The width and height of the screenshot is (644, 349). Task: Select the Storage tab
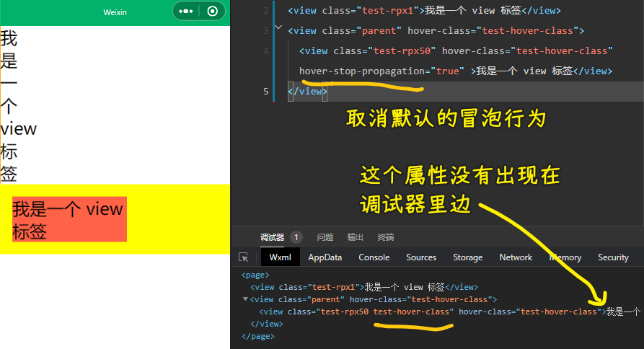467,257
